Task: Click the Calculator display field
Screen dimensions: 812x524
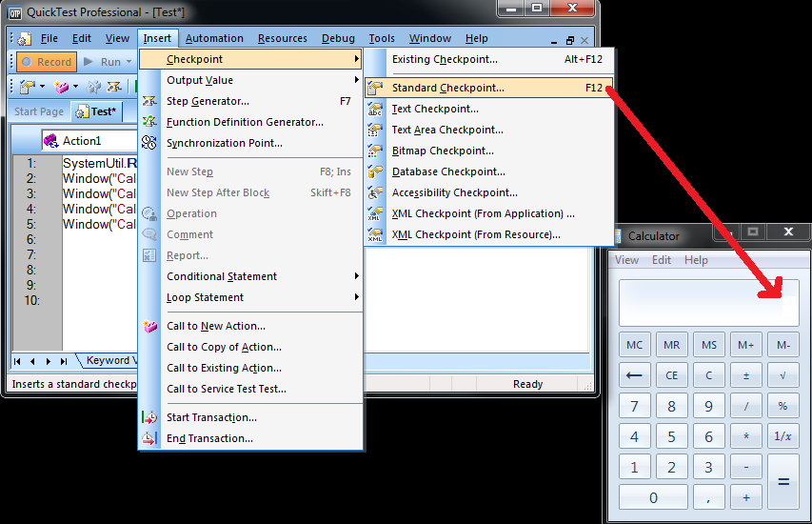Action: pos(709,303)
